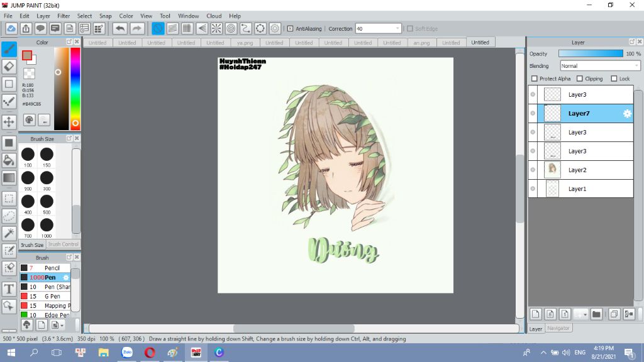Select the Eraser tool

coord(9,67)
